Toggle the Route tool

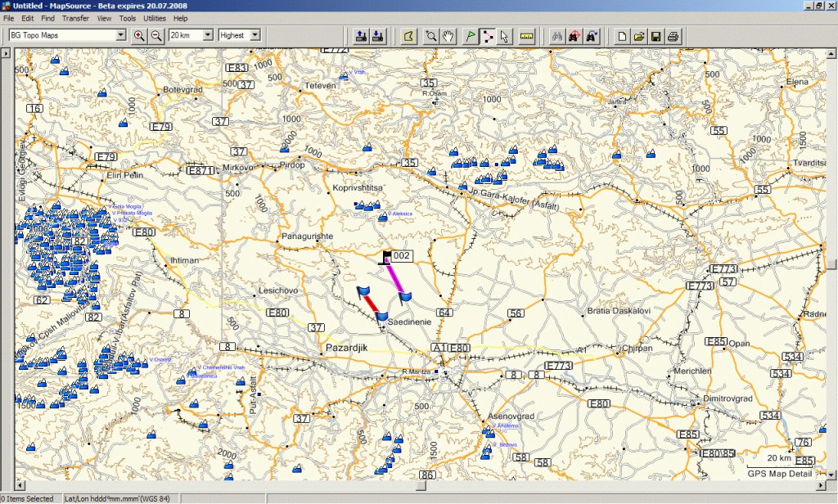click(488, 36)
